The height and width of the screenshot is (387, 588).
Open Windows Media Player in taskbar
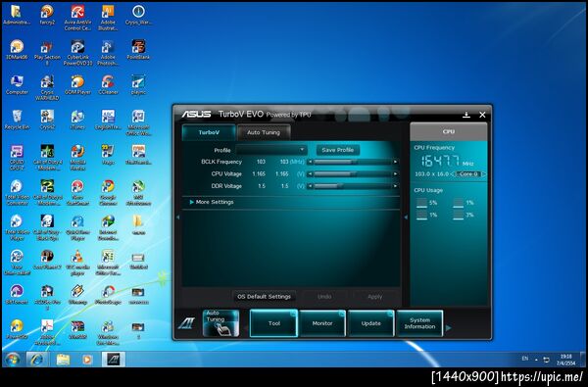pyautogui.click(x=87, y=360)
